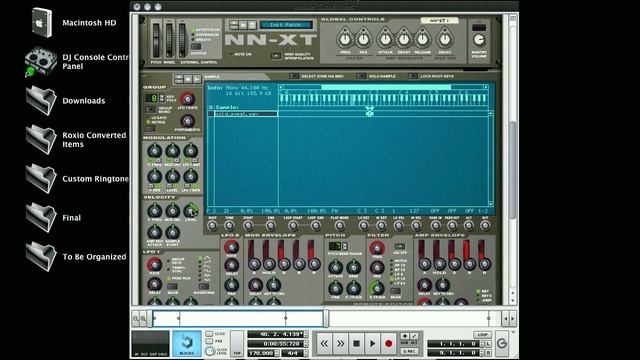The height and width of the screenshot is (360, 640).
Task: Adjust the left locator position stepper
Action: coord(482,344)
